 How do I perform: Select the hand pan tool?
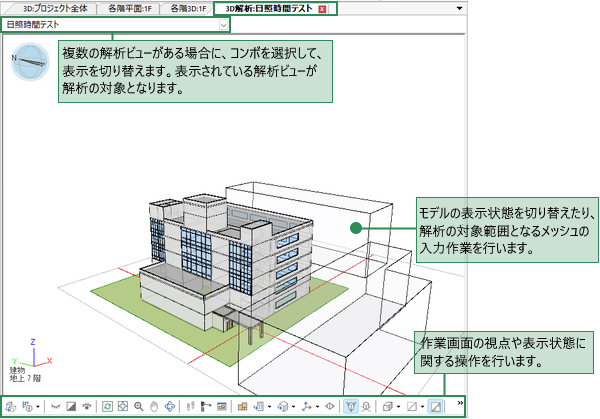153,406
